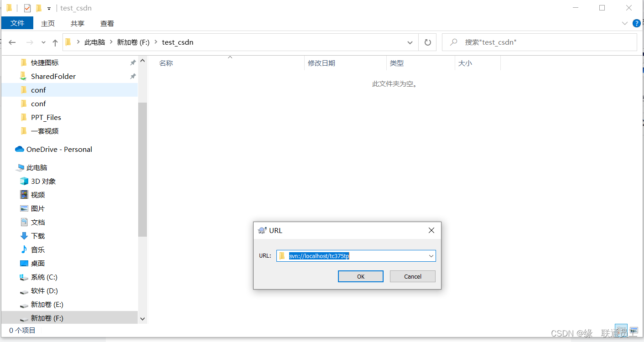Image resolution: width=644 pixels, height=342 pixels.
Task: Switch to the 查看 ribbon tab
Action: click(x=107, y=23)
